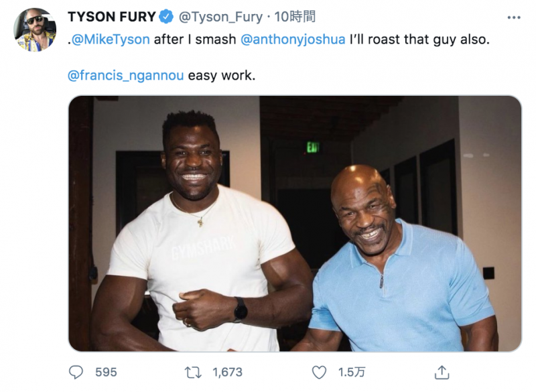Click the @Tyson_Fury handle
The height and width of the screenshot is (392, 536).
(x=220, y=17)
